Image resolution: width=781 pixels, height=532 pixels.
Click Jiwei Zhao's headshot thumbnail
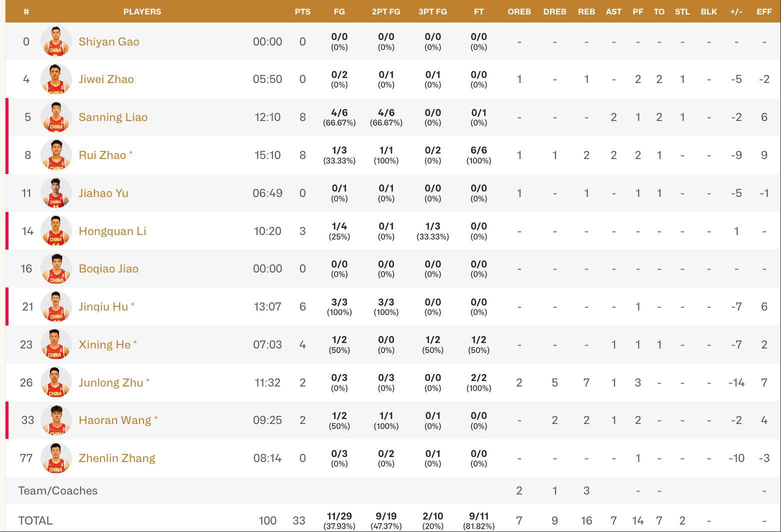(x=56, y=79)
